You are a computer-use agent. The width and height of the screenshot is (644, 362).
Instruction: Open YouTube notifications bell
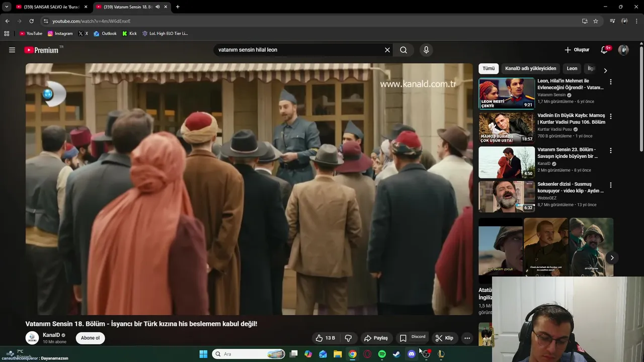pyautogui.click(x=604, y=50)
